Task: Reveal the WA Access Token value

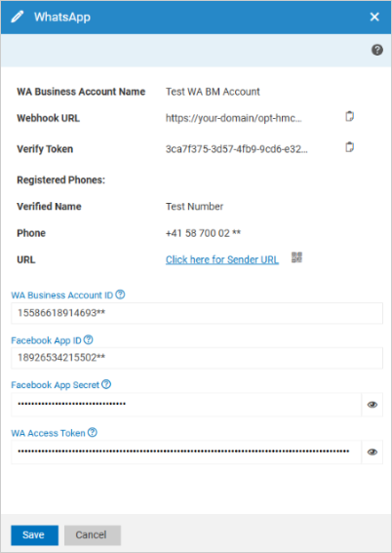Action: [x=372, y=453]
